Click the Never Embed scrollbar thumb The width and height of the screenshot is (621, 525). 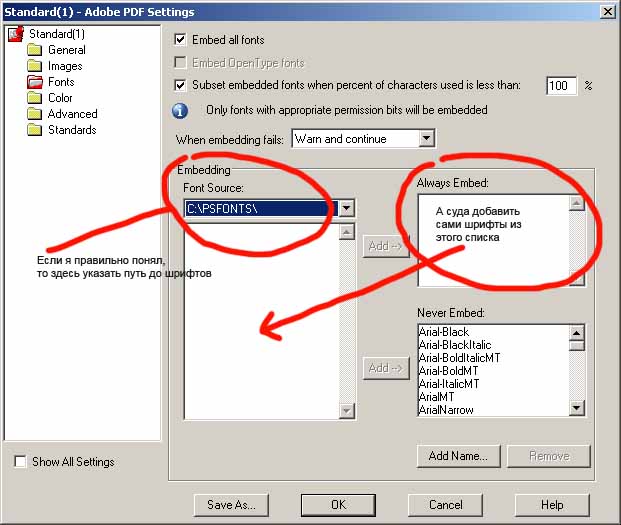coord(577,346)
